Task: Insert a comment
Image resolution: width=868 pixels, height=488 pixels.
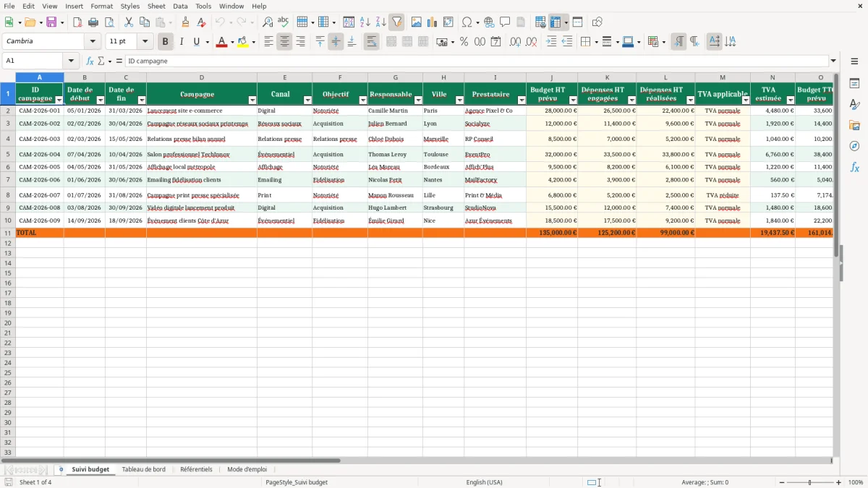Action: tap(505, 22)
